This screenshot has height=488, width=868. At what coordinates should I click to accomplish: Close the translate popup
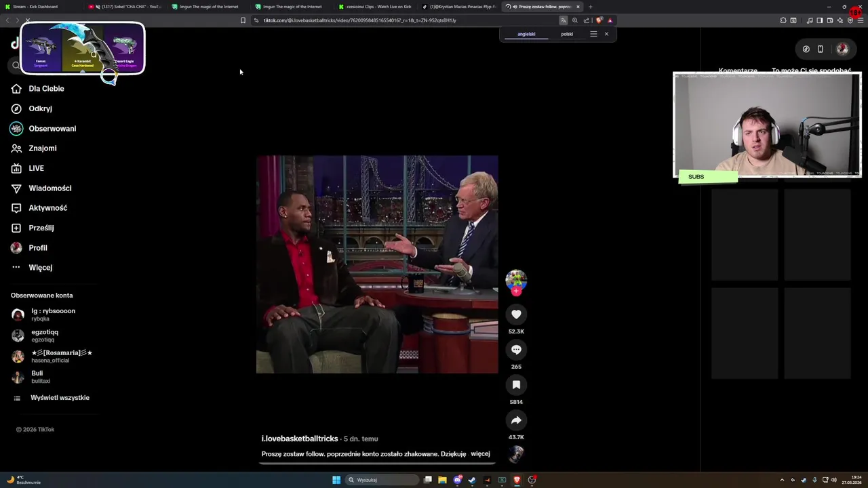pos(606,34)
